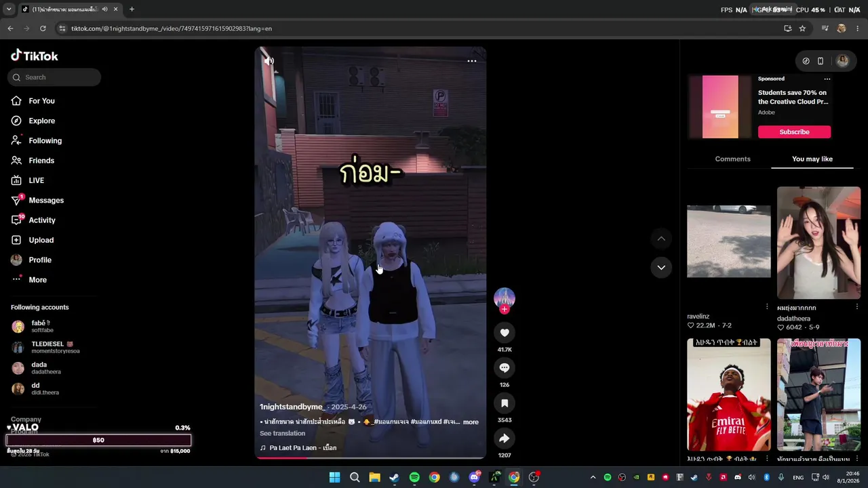Click See translation under the caption

click(x=282, y=434)
